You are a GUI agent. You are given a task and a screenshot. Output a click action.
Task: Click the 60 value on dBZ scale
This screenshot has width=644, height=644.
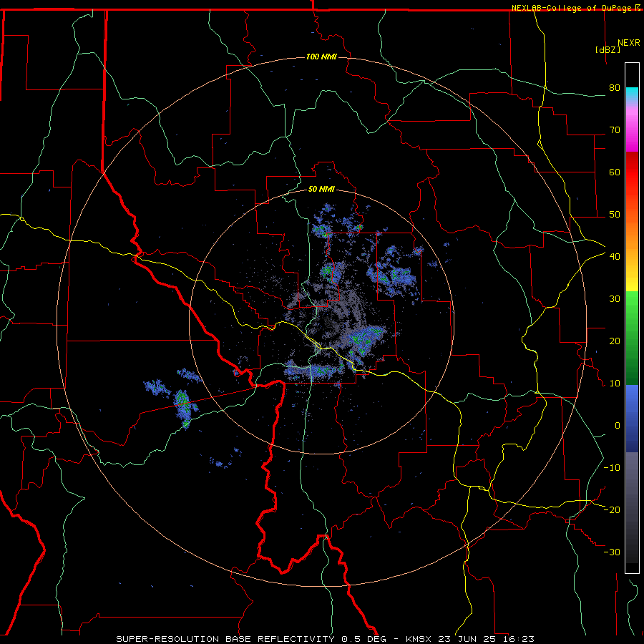(615, 172)
